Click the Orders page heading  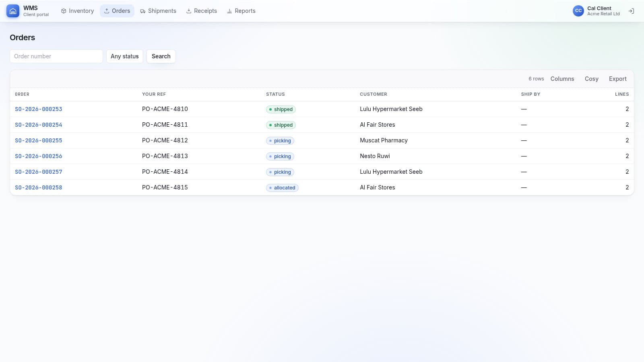(x=23, y=37)
